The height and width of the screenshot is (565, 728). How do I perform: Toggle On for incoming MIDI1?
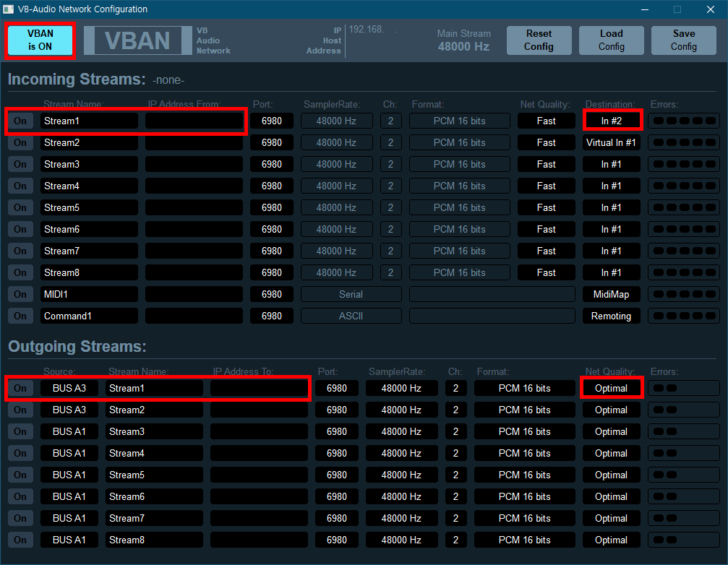20,294
